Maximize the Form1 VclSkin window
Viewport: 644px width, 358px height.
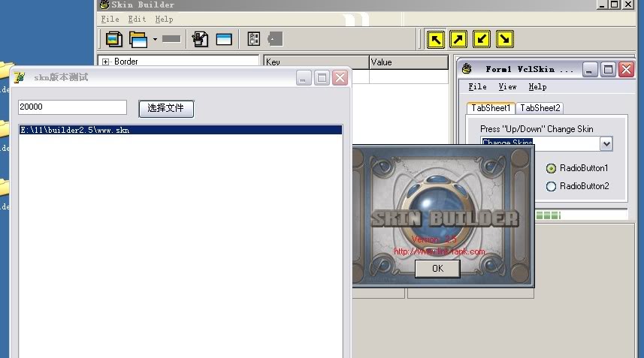(x=608, y=70)
